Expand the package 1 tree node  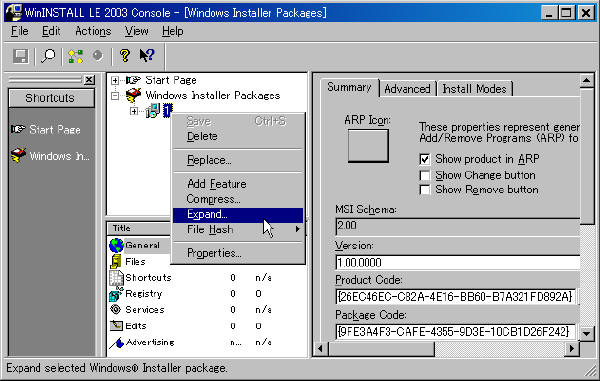(134, 111)
